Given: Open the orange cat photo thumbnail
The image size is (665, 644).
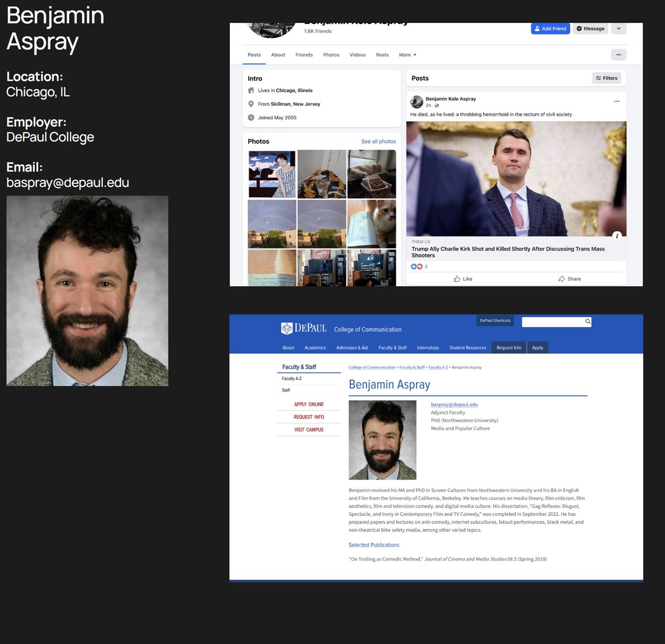Looking at the screenshot, I should tap(371, 224).
